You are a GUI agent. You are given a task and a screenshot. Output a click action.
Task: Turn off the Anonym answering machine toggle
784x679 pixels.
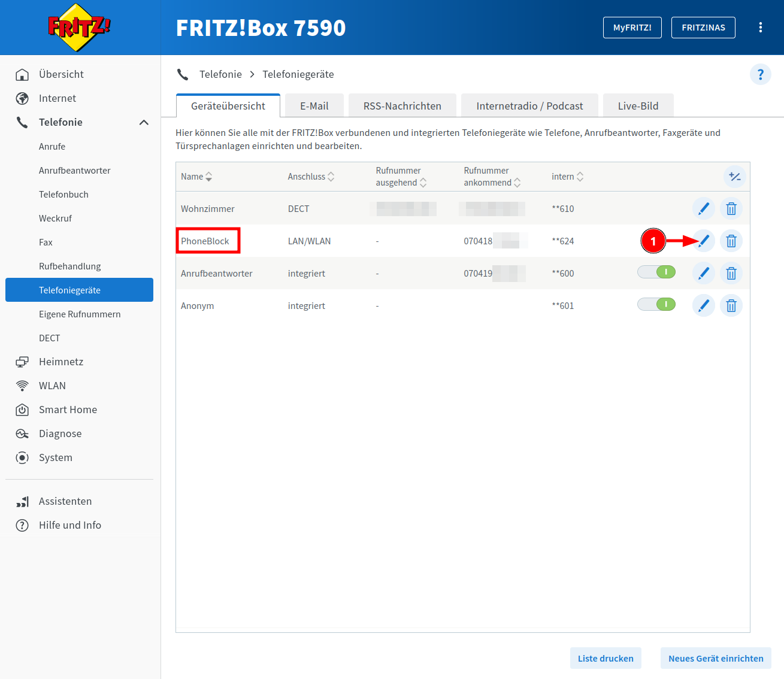point(656,305)
